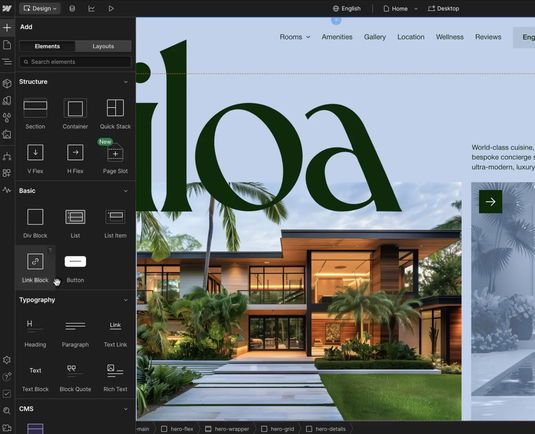Open the Style selectors drops icon

[7, 117]
